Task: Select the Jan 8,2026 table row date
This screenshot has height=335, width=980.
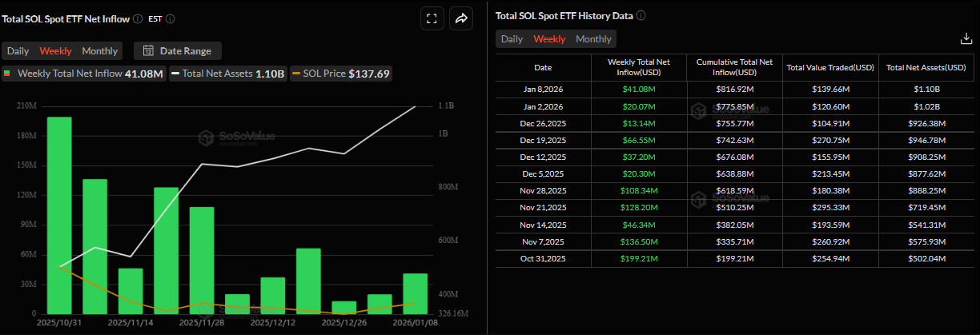Action: 543,90
